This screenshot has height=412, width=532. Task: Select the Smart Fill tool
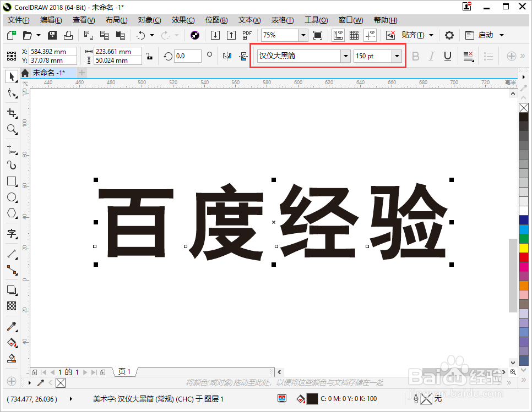pos(12,358)
